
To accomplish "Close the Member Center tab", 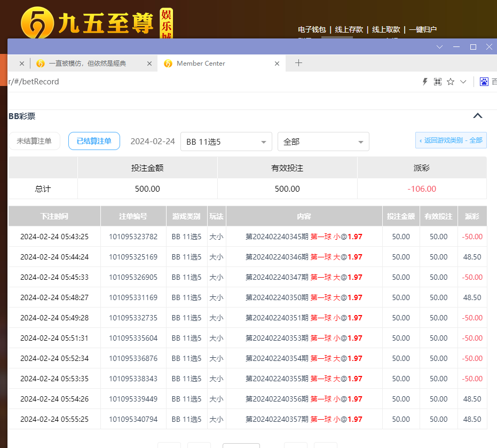I will [x=277, y=64].
